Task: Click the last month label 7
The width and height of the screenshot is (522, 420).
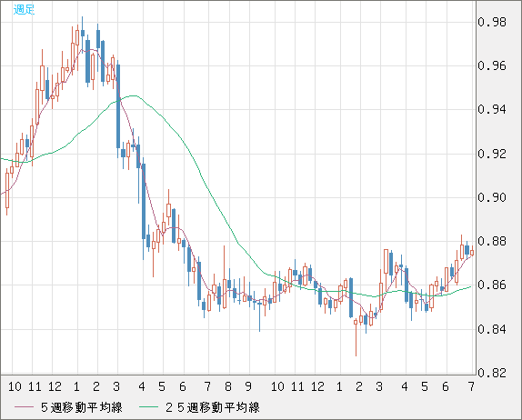Action: (x=471, y=386)
